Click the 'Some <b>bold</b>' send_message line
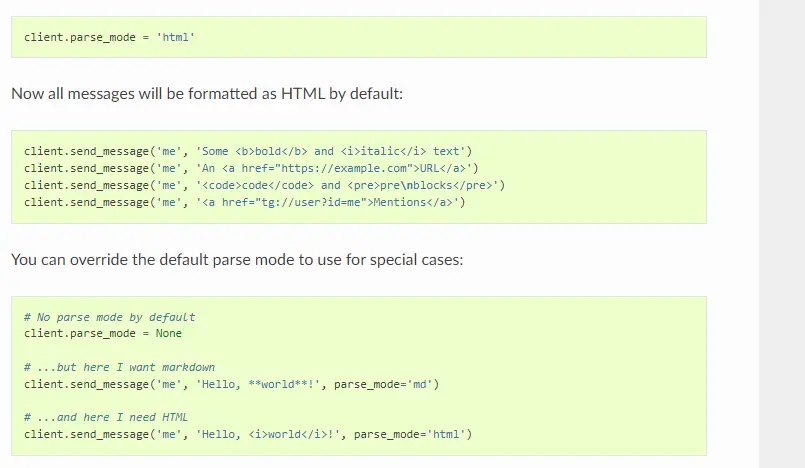805x468 pixels. tap(247, 151)
